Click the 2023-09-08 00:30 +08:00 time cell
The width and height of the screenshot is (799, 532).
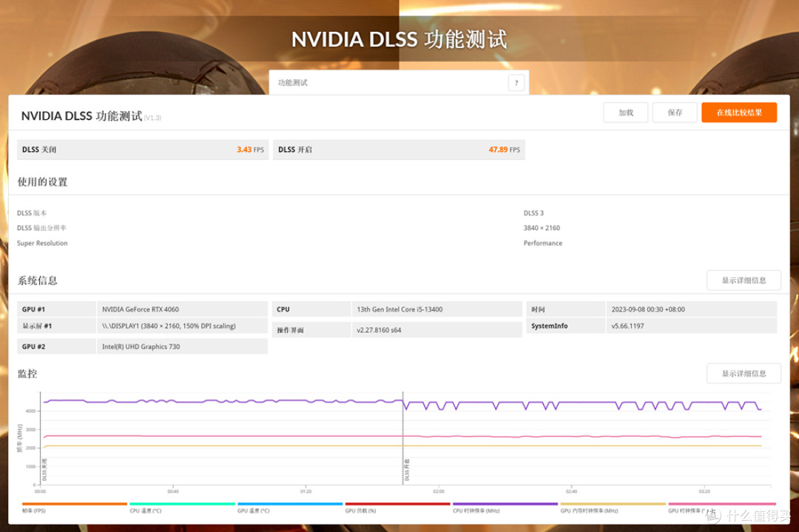click(x=692, y=309)
